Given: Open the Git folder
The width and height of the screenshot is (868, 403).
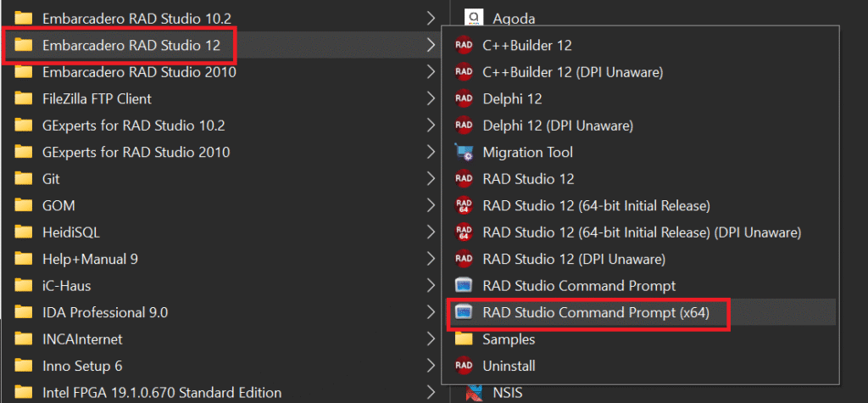Looking at the screenshot, I should [221, 179].
